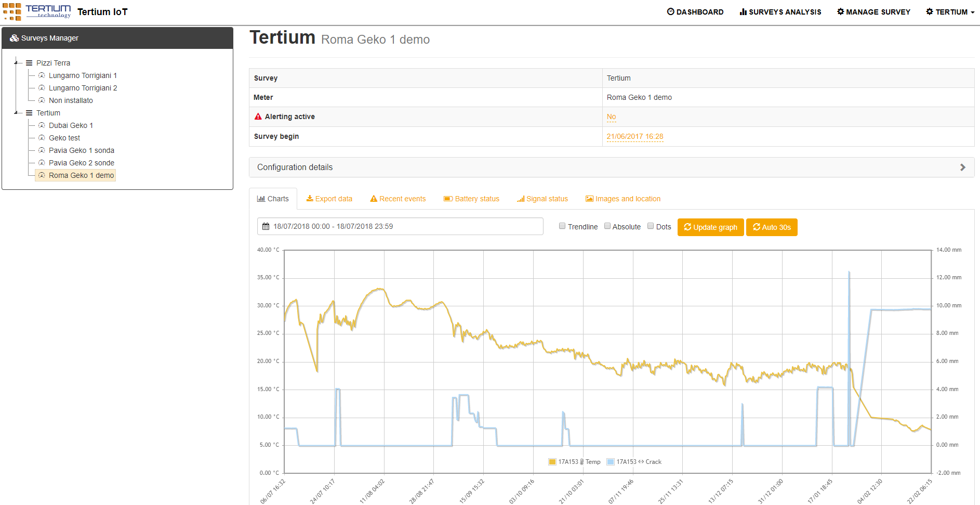Select Pavia Geko 2 sonde in tree
Image resolution: width=980 pixels, height=505 pixels.
81,163
